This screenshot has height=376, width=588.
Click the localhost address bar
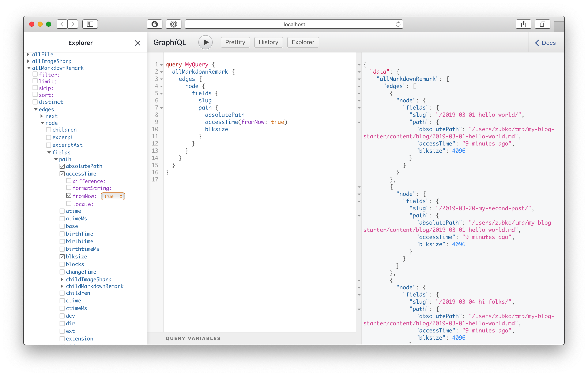[294, 24]
